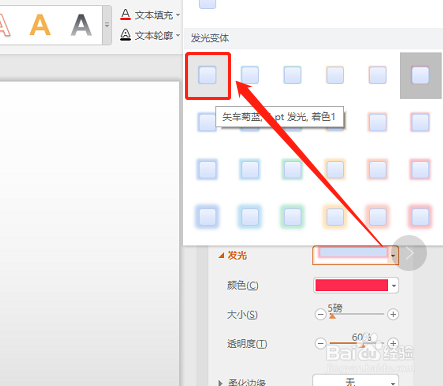
Task: Click the 文本填充 text fill icon
Action: click(x=125, y=15)
